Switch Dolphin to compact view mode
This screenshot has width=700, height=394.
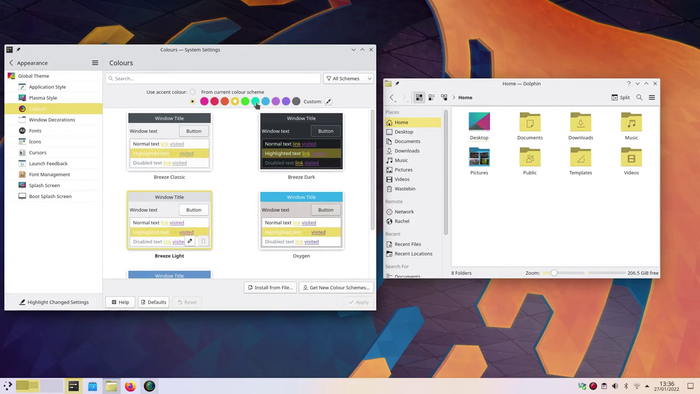(x=431, y=97)
